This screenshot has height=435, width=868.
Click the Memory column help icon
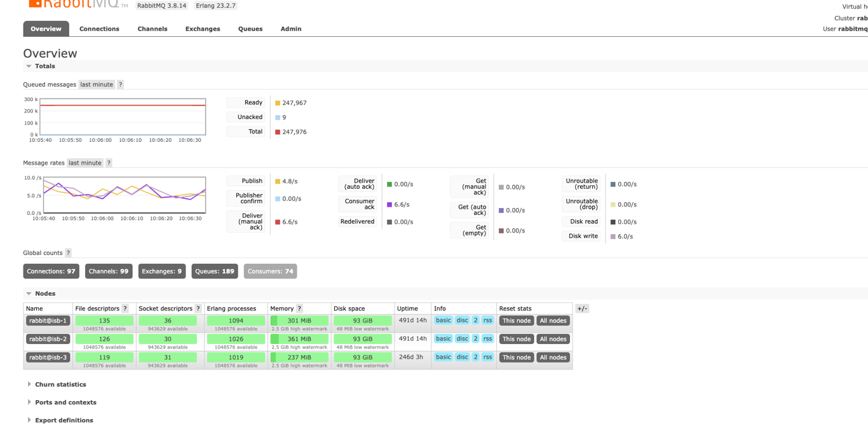(299, 308)
